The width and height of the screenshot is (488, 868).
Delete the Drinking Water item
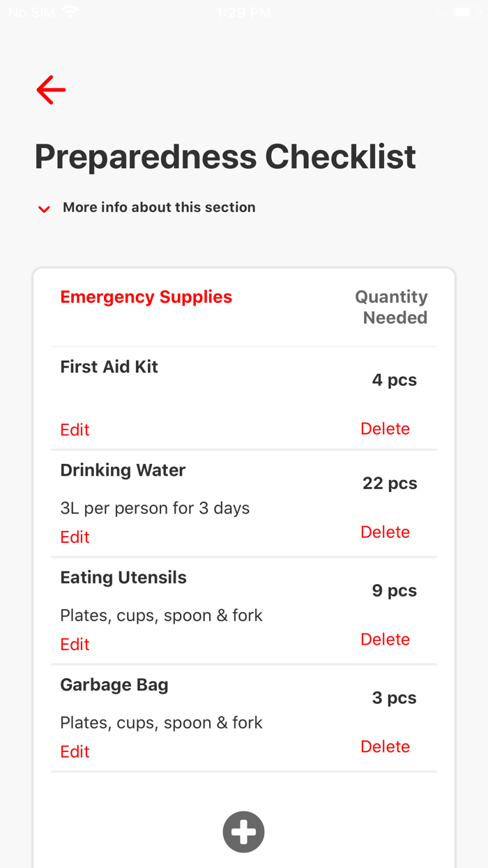pos(385,532)
